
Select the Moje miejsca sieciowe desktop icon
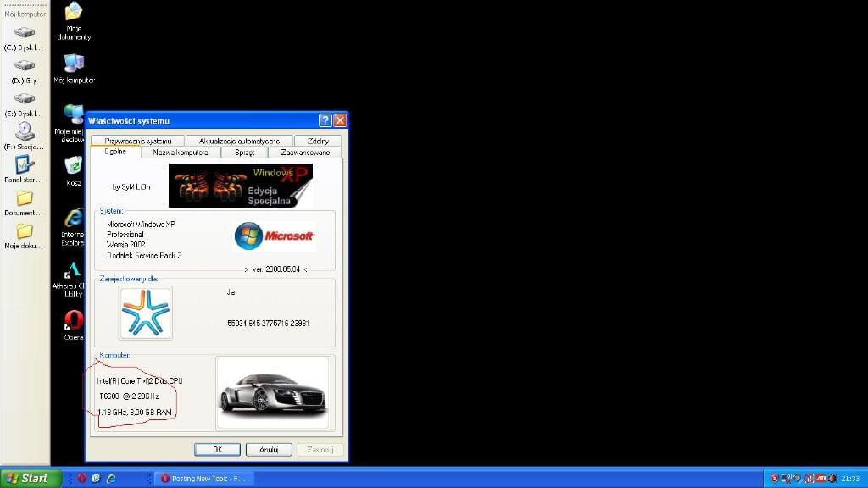click(x=71, y=124)
